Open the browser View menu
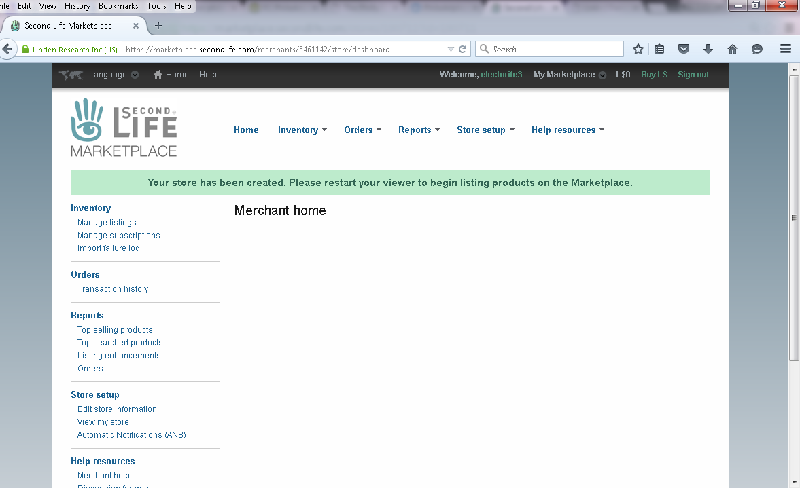Screen dimensions: 800x488 pos(47,6)
